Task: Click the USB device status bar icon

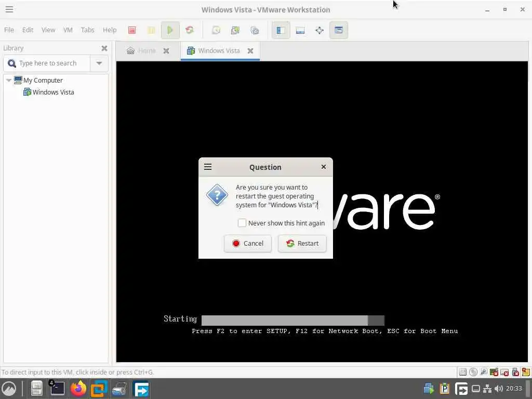Action: pos(515,372)
